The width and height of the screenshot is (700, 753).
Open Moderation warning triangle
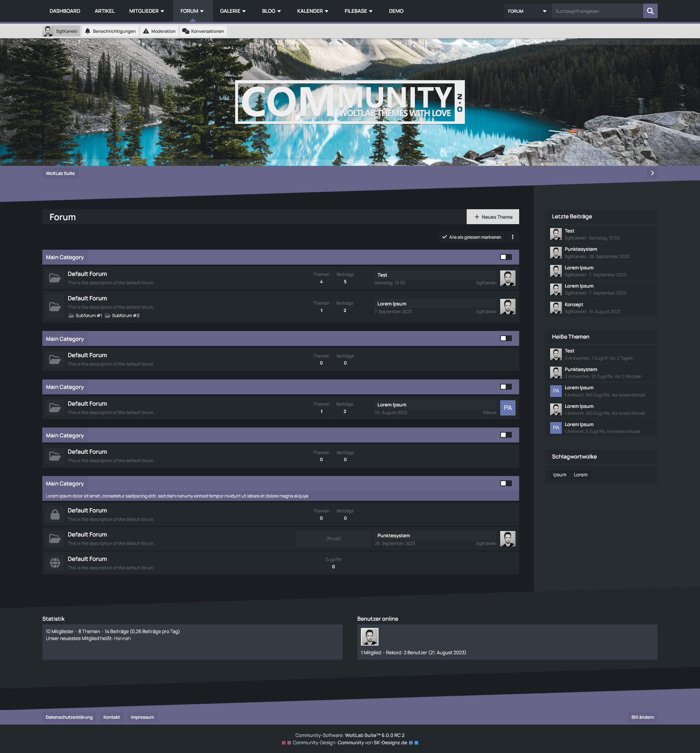pos(146,31)
